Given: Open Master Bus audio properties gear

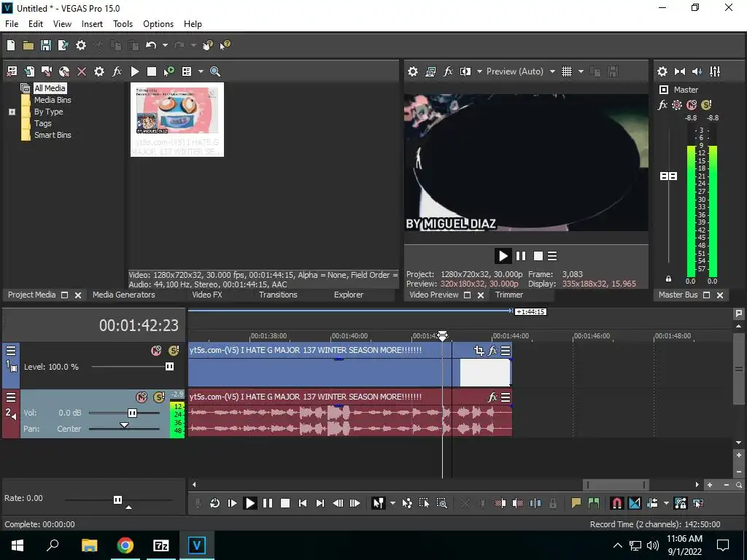Looking at the screenshot, I should [662, 71].
